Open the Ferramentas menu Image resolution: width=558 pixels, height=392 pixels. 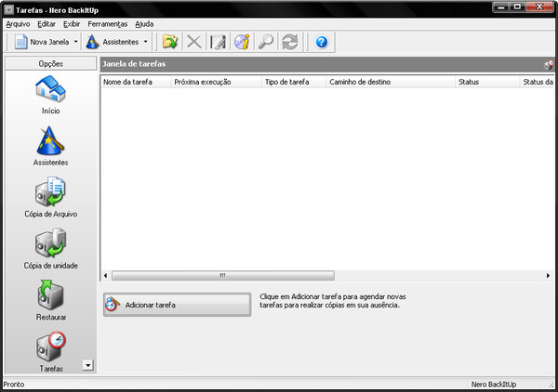[x=108, y=24]
